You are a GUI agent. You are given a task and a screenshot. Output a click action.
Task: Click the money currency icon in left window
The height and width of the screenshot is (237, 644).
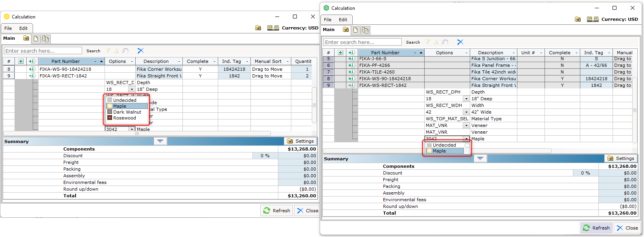point(273,28)
